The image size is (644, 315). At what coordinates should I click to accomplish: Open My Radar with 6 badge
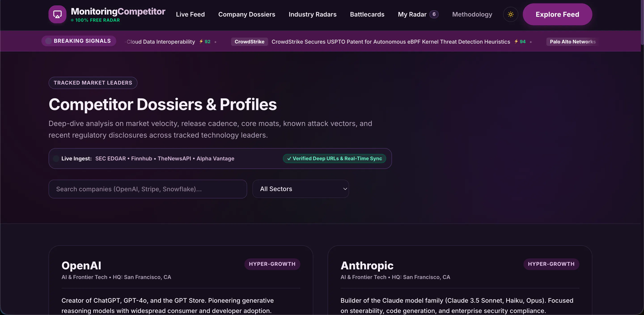pos(418,14)
